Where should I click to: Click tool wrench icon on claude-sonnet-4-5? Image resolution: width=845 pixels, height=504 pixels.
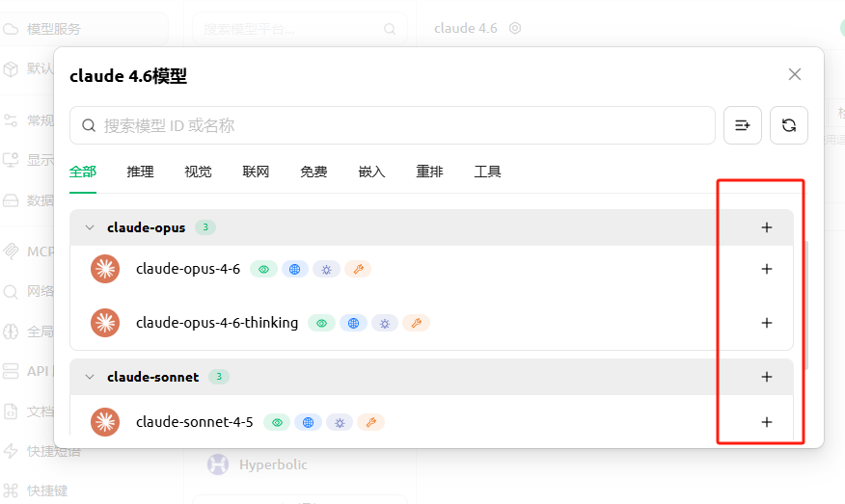(371, 422)
